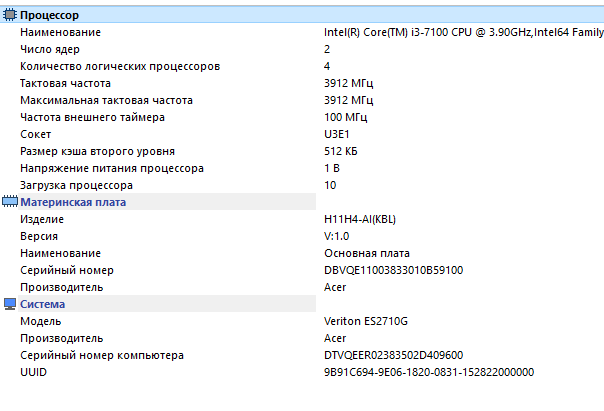Click the Серийный номер label
604x411 pixels.
(67, 270)
